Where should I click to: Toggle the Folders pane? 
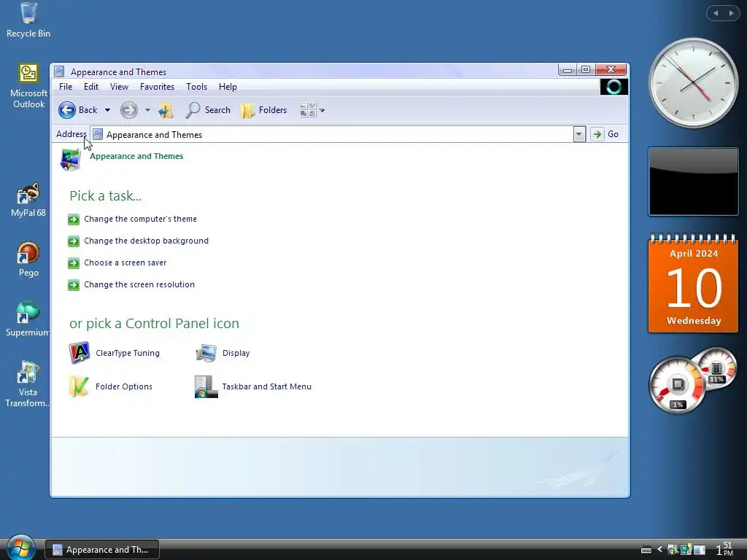(263, 110)
